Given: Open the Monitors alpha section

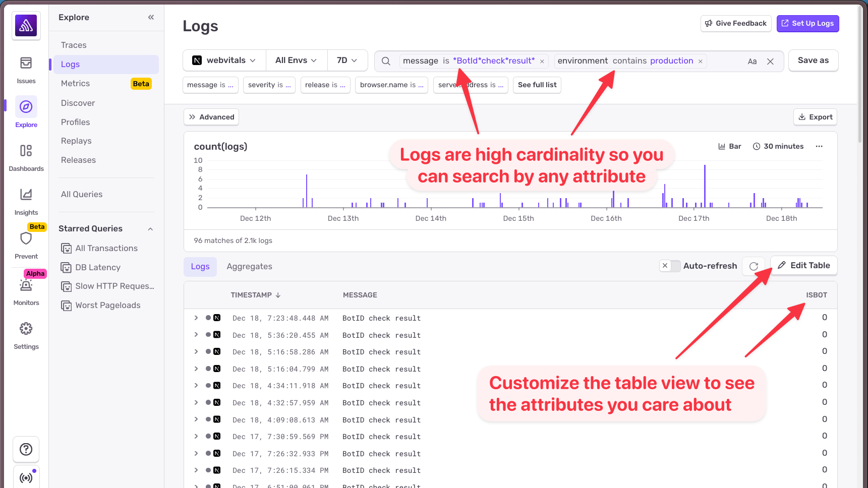Looking at the screenshot, I should pyautogui.click(x=26, y=285).
